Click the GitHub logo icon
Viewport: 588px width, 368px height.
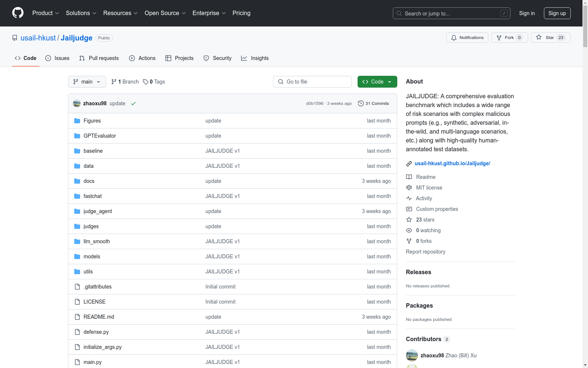[18, 13]
